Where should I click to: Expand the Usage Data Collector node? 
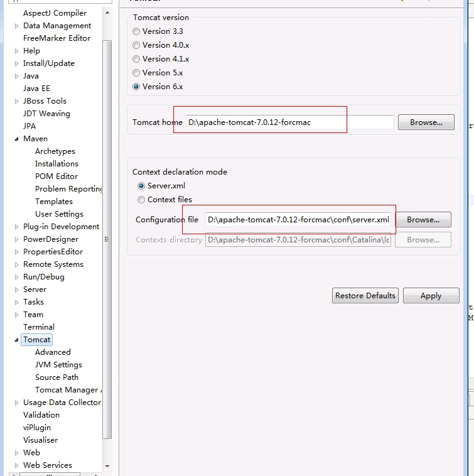(17, 403)
